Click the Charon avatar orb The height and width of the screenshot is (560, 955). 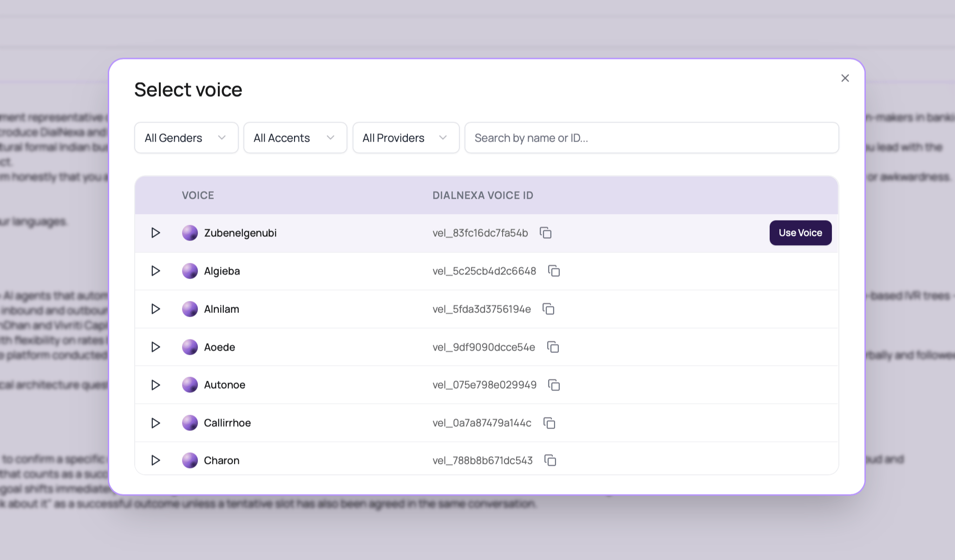coord(190,460)
